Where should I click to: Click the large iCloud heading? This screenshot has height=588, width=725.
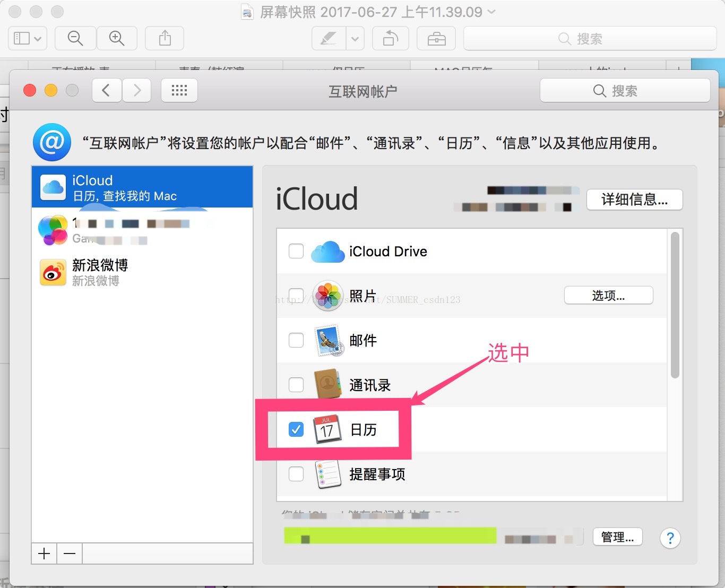click(317, 199)
